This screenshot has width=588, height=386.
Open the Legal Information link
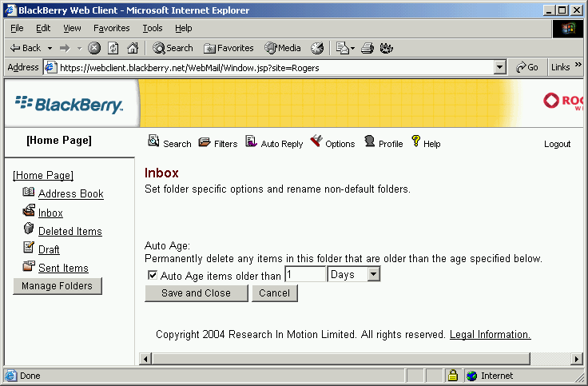pyautogui.click(x=490, y=334)
